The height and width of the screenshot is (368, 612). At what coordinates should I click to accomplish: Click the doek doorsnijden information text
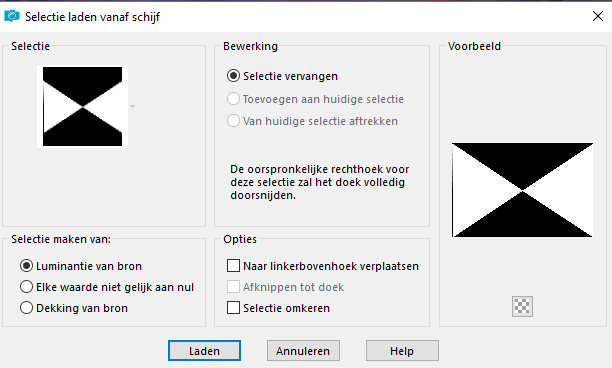[320, 182]
